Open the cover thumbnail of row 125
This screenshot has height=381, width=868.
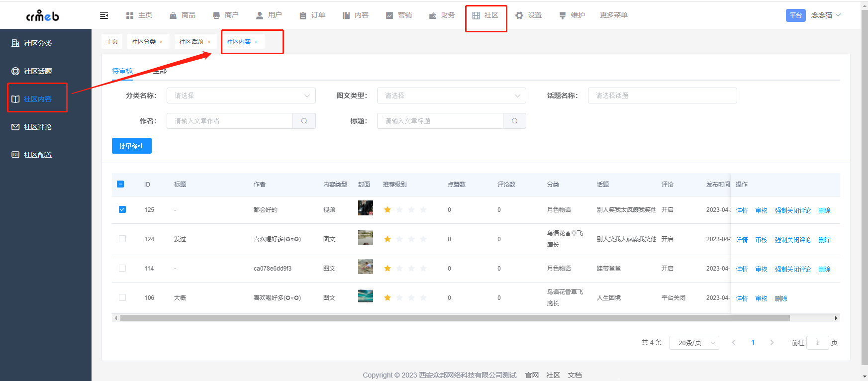366,208
